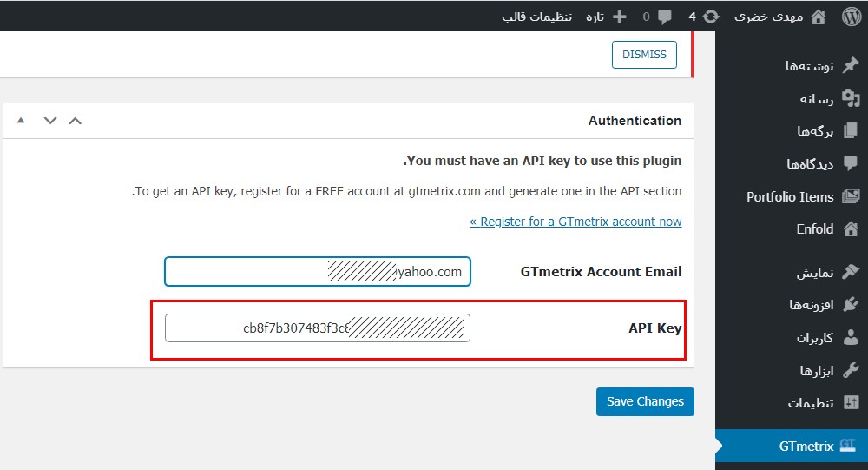
Task: Click the Enfold house icon
Action: tap(851, 228)
